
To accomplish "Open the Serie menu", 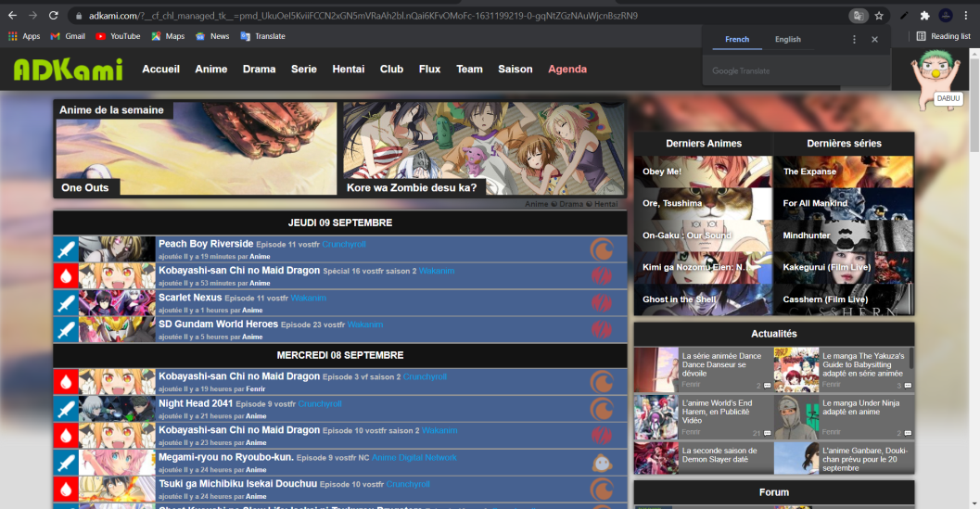I will (304, 70).
